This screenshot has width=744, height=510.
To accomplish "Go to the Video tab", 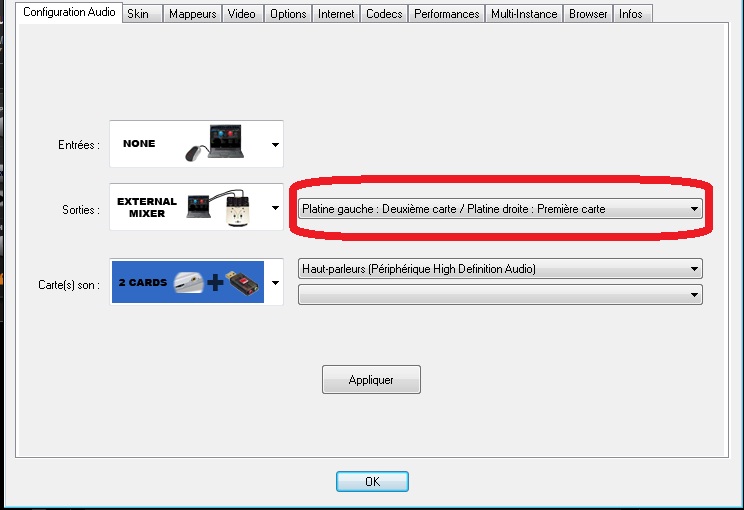I will coord(242,14).
